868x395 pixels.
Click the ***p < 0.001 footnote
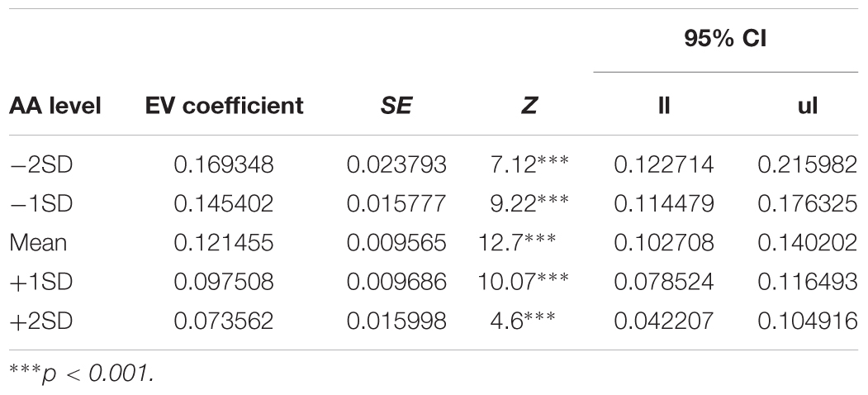click(x=82, y=375)
